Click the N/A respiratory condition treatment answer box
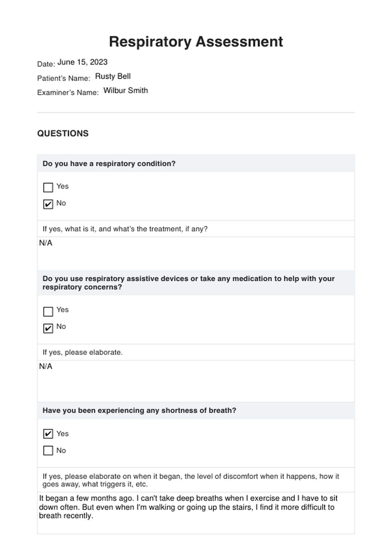 [x=196, y=253]
